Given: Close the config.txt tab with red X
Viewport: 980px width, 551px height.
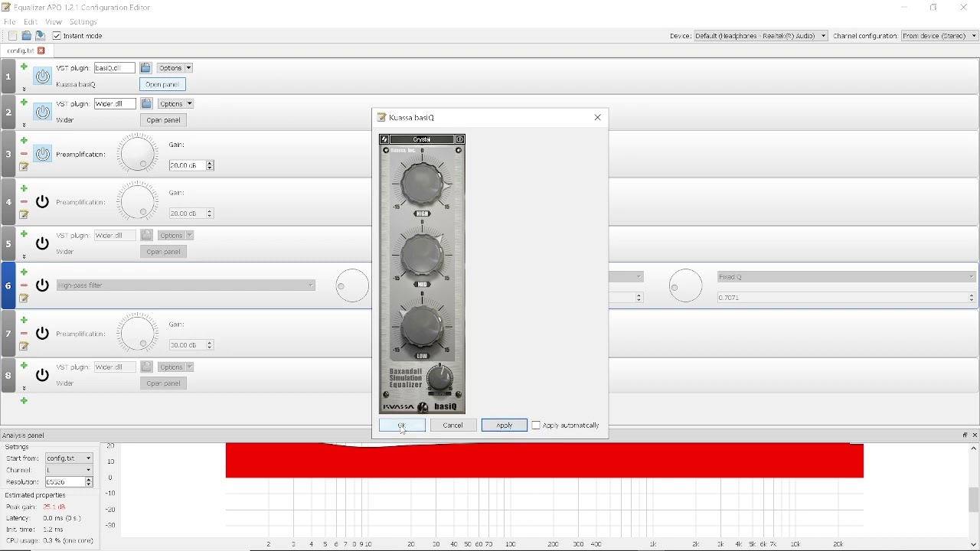Looking at the screenshot, I should click(41, 51).
